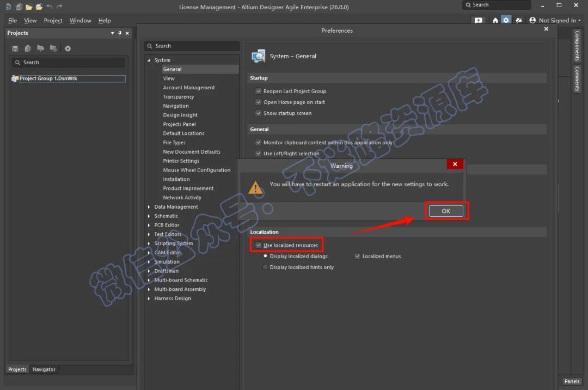Click the user account avatar icon

point(532,20)
